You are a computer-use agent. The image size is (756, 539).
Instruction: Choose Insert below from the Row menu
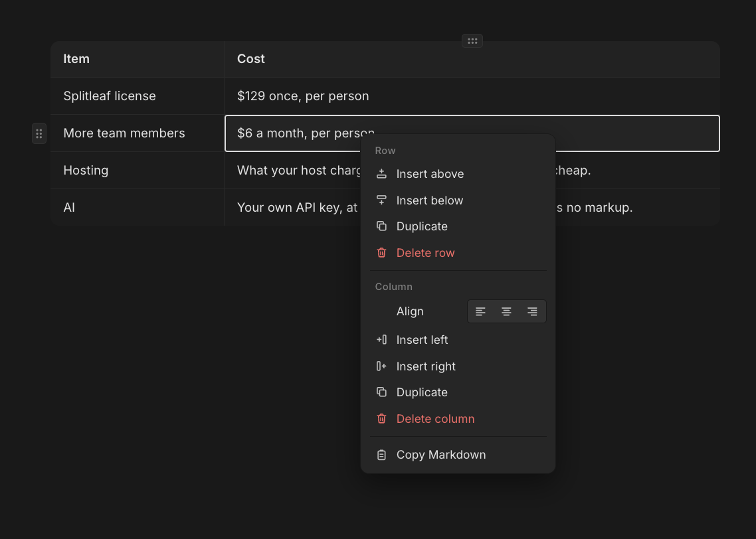458,200
